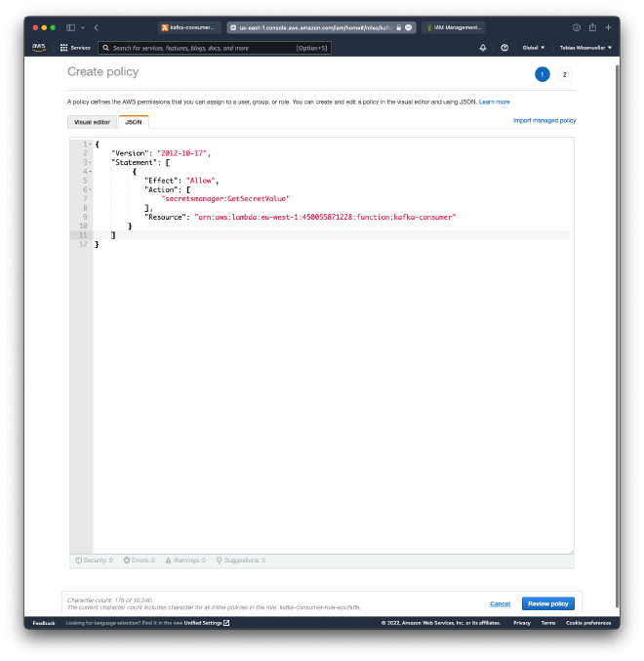Open the Tobias Wiesmueller account dropdown
This screenshot has height=661, width=644.
(585, 47)
